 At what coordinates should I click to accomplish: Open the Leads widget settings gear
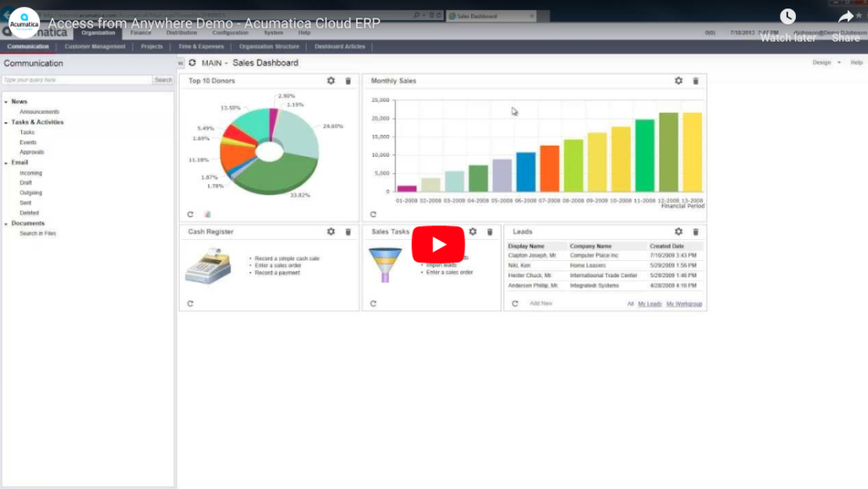tap(677, 231)
